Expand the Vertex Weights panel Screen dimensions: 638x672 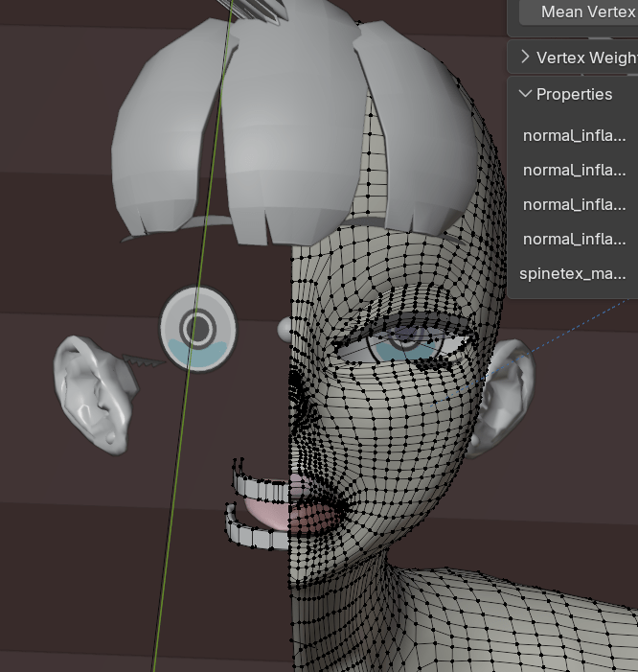pyautogui.click(x=525, y=58)
